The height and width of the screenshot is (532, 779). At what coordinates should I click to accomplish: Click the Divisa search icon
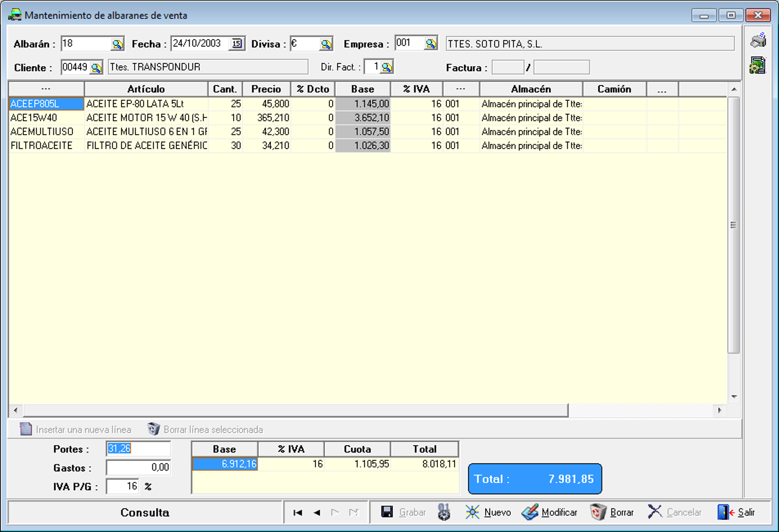coord(326,44)
